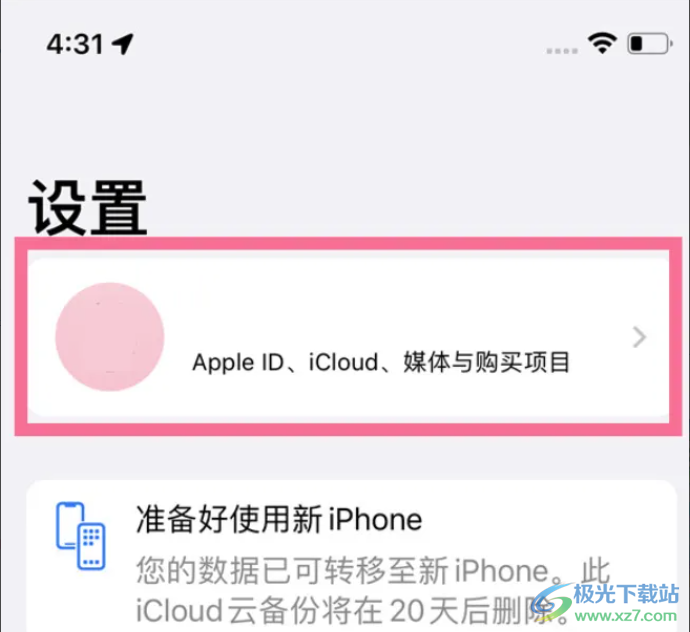Tap the pink profile avatar circle
690x632 pixels.
click(110, 337)
